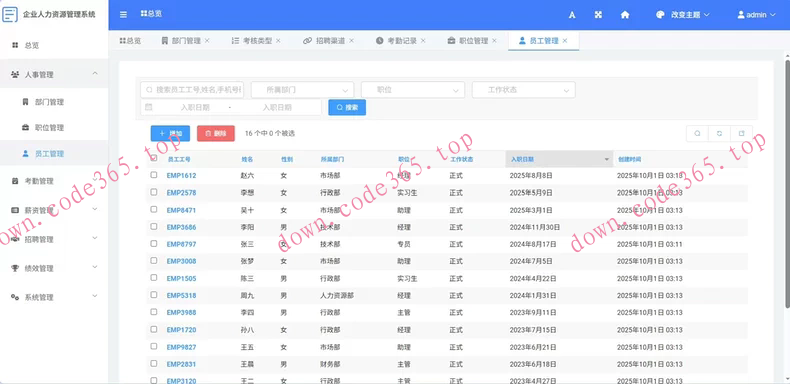Open the 改变主题 theme menu
Image resolution: width=790 pixels, height=384 pixels.
click(x=683, y=15)
